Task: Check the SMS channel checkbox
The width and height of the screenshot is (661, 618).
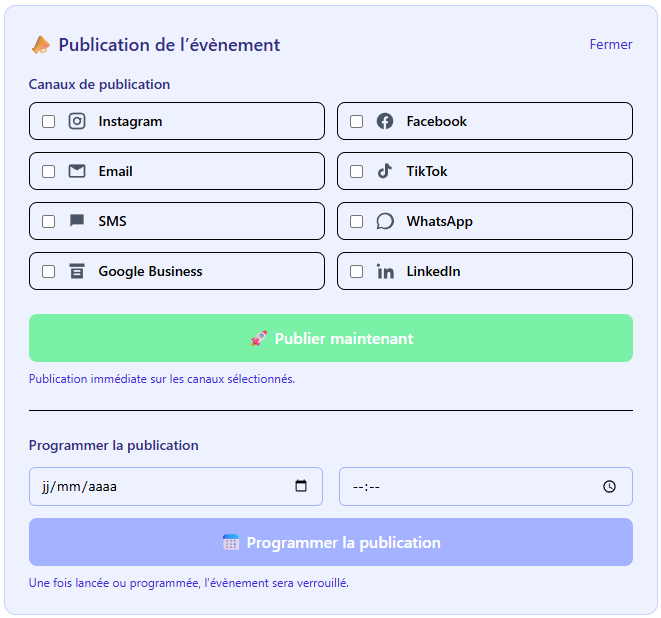Action: pyautogui.click(x=48, y=221)
